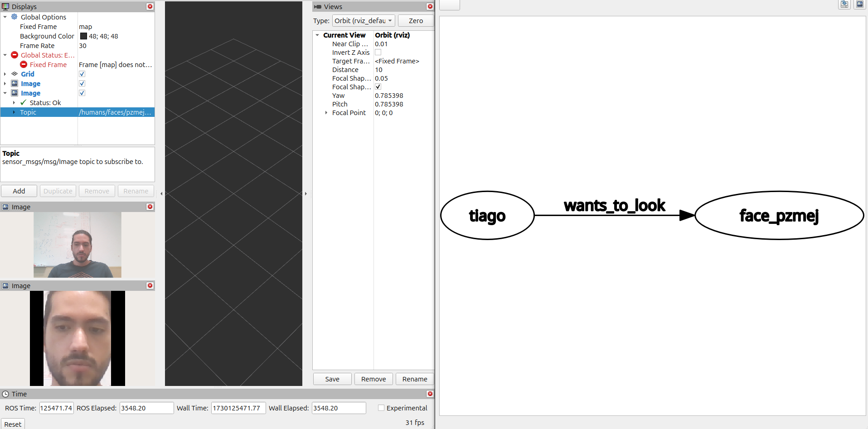
Task: Click the second Image display icon in tree
Action: click(15, 93)
